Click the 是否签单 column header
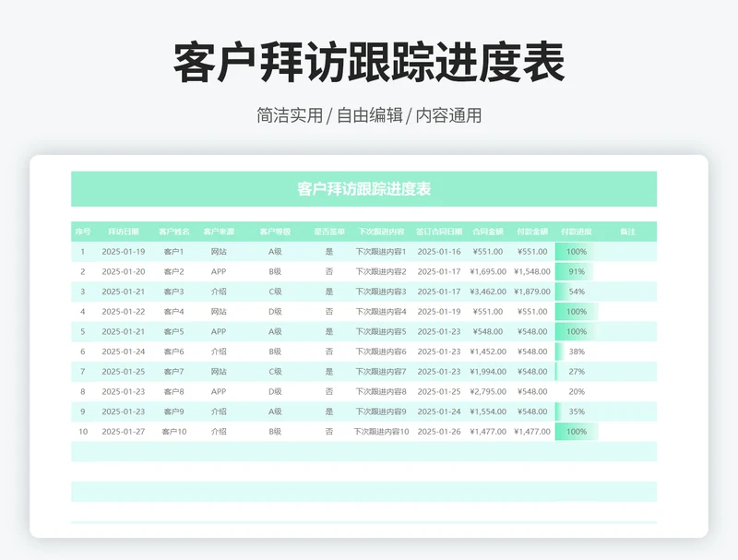 coord(329,232)
